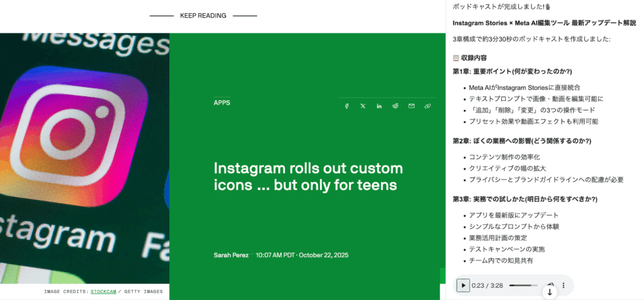
Task: Play the podcast audio
Action: [x=463, y=286]
